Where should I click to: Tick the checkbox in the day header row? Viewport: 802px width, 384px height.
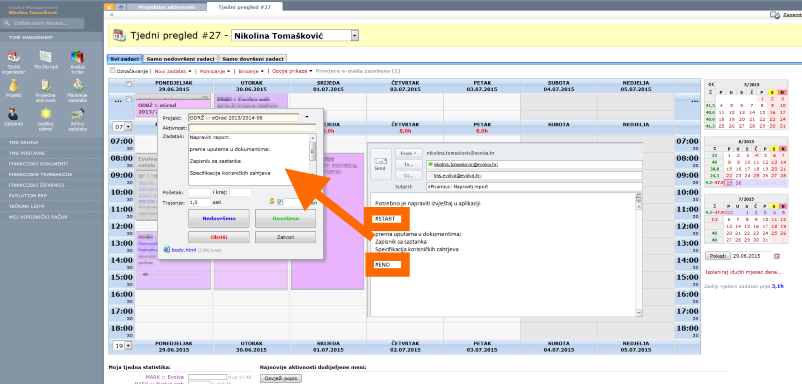129,84
